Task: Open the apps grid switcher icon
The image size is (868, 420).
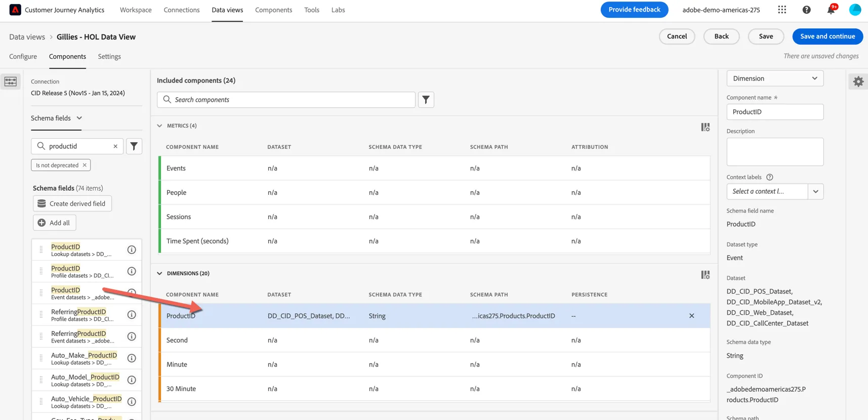Action: pyautogui.click(x=782, y=10)
